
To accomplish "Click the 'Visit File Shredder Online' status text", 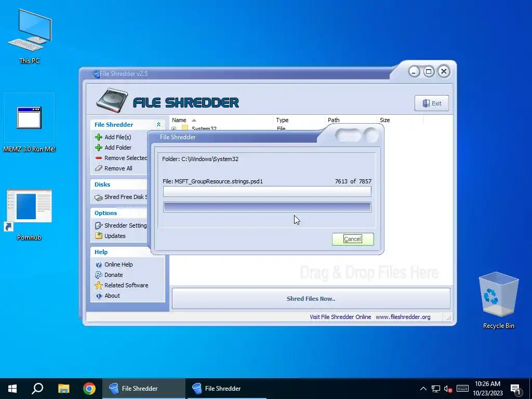I will click(340, 317).
